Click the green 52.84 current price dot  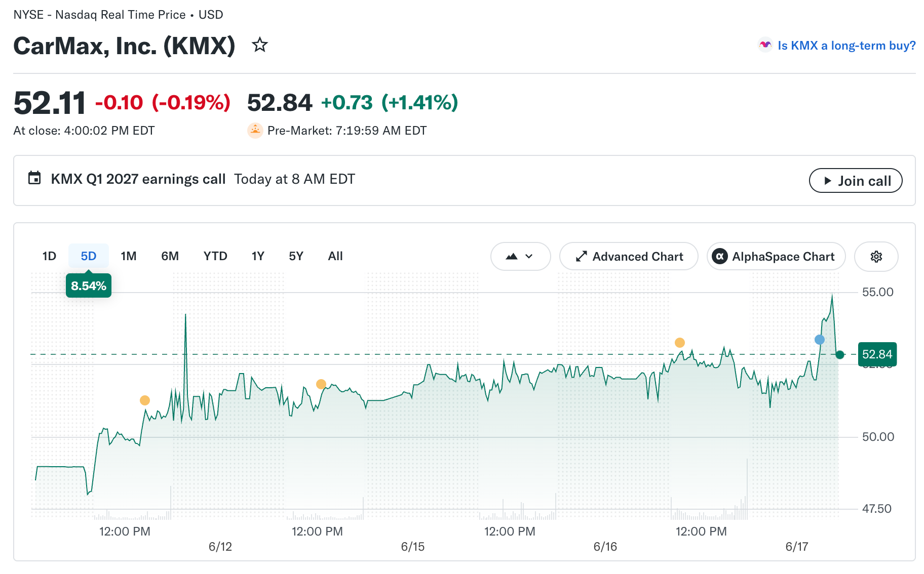[x=840, y=354]
